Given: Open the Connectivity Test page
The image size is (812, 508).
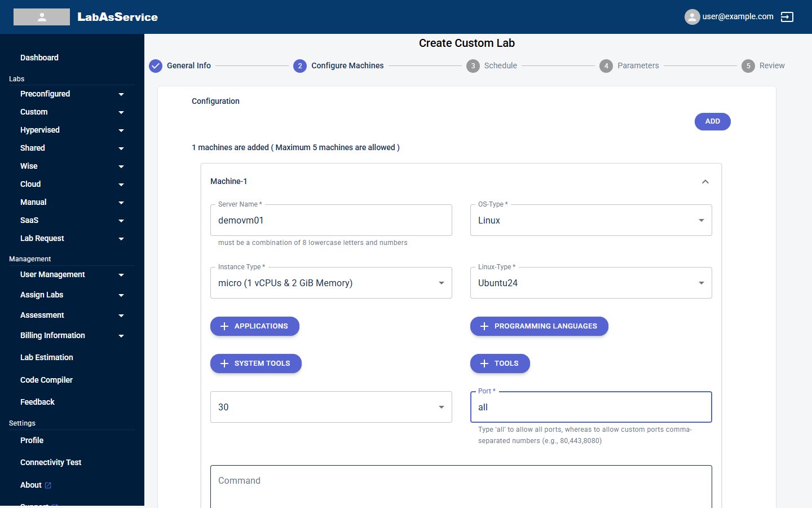Looking at the screenshot, I should 51,462.
